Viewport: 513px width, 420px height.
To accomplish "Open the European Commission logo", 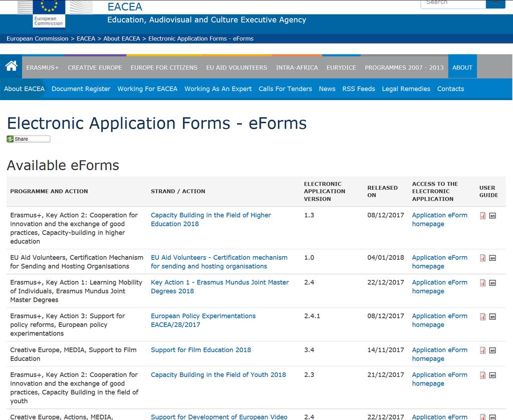I will tap(49, 13).
